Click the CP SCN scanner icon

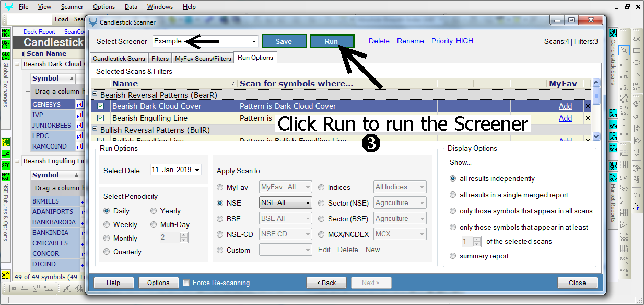[613, 113]
